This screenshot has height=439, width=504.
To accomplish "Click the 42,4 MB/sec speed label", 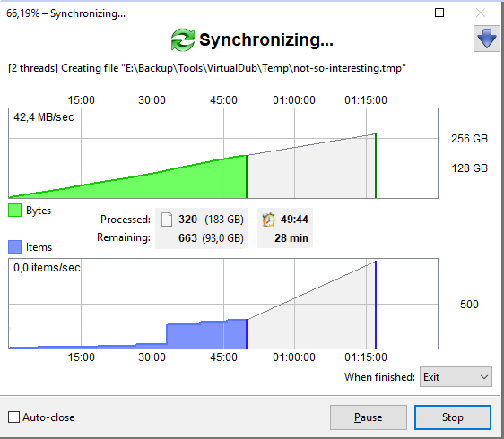I will (x=44, y=117).
